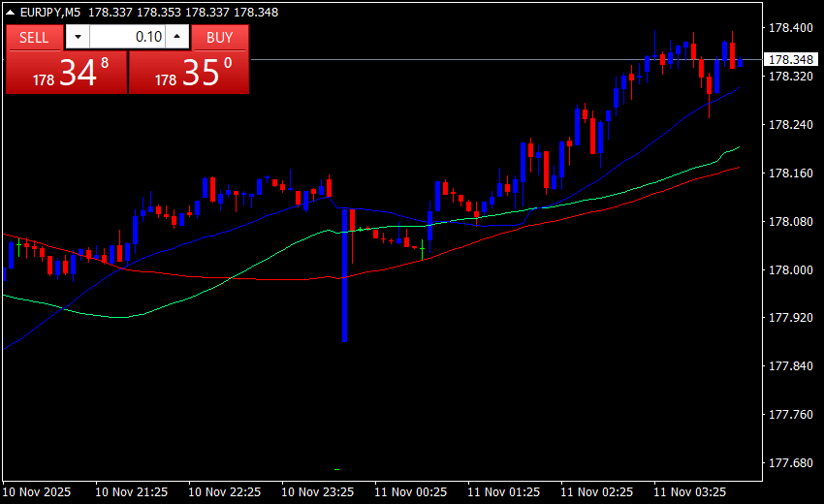
Task: Click the BUY button
Action: click(220, 38)
